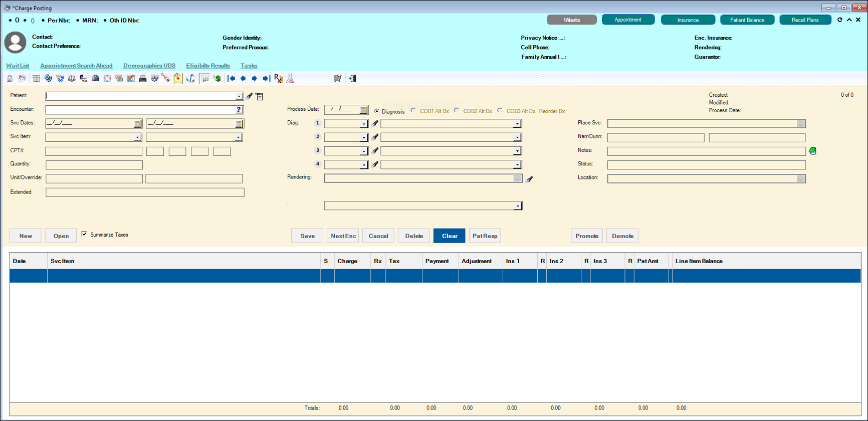Open the !Alerts header tab
This screenshot has height=421, width=868.
point(572,20)
